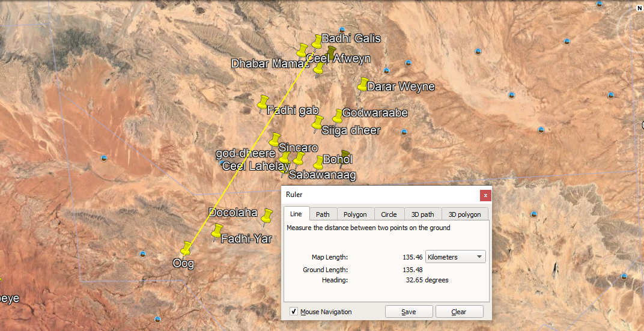Toggle the Mouse Navigation checkbox

(294, 312)
